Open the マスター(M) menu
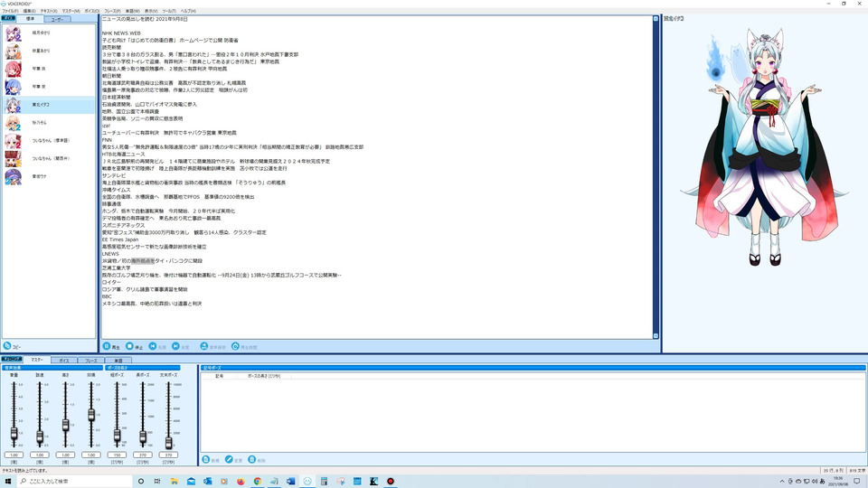868x488 pixels. click(71, 11)
